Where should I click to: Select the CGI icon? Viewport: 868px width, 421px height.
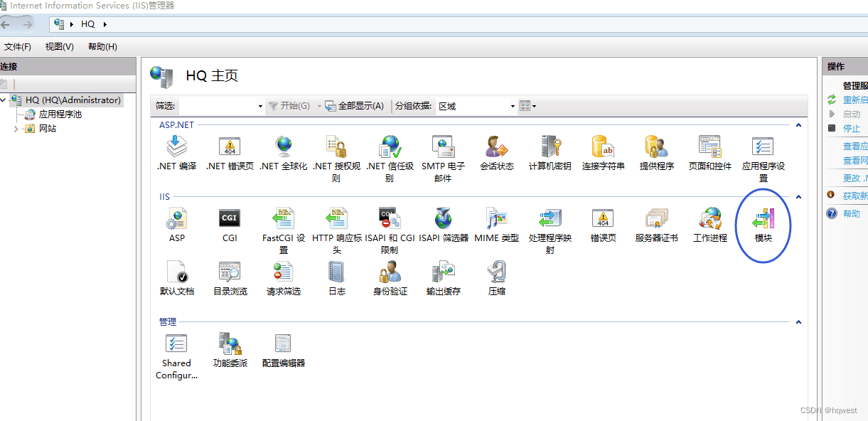click(x=230, y=225)
